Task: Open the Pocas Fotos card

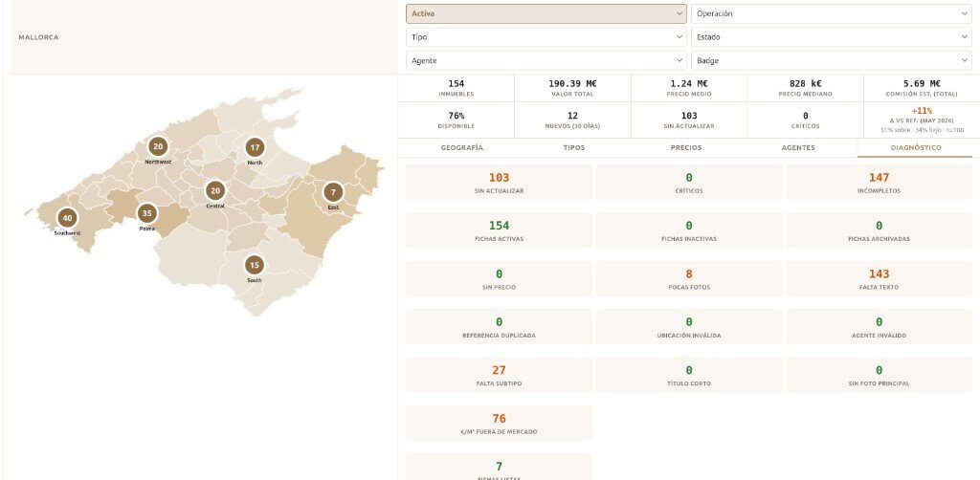Action: [689, 278]
